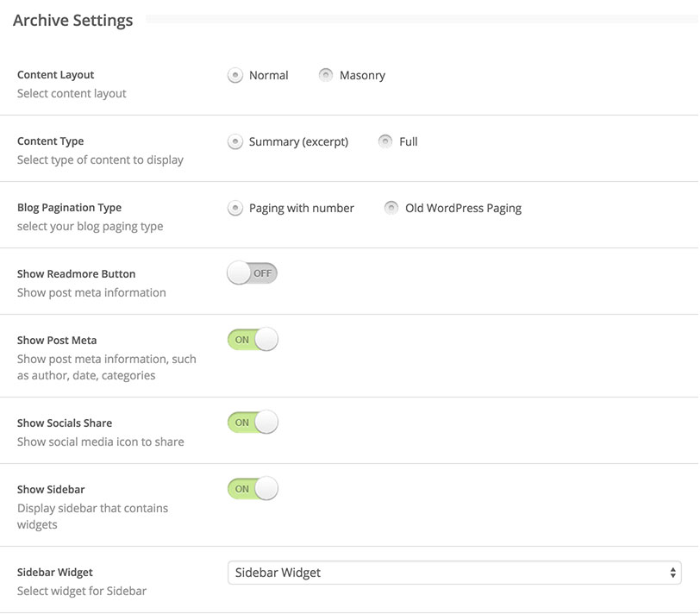Screen dimensions: 700x614
Task: Click the Archive Settings heading
Action: (x=72, y=20)
